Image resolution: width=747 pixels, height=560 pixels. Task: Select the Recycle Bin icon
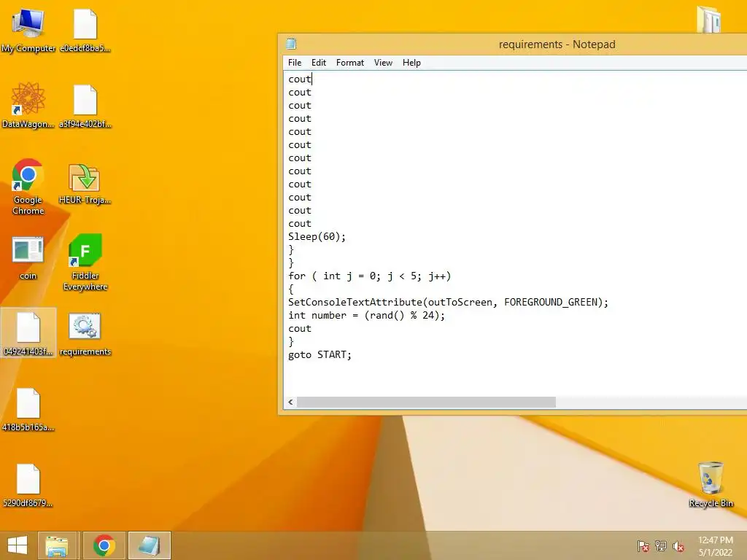(x=711, y=484)
